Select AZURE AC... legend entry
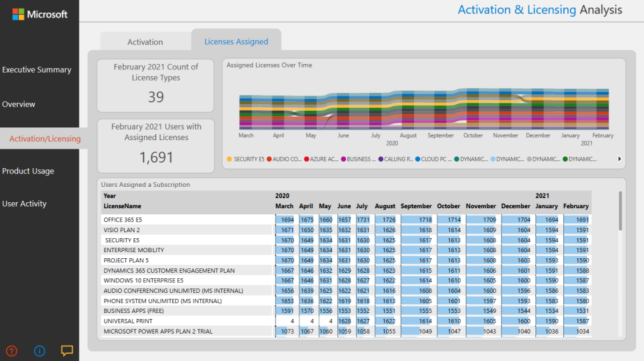 [321, 159]
